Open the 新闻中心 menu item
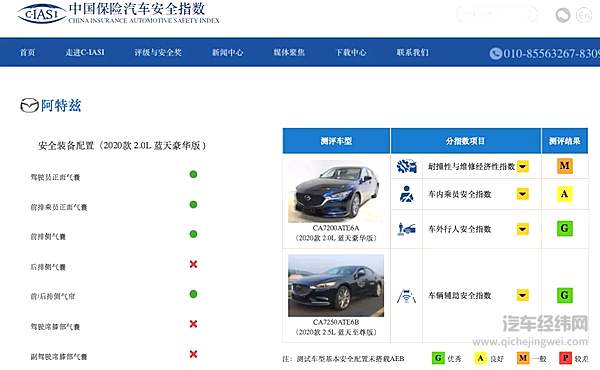The width and height of the screenshot is (600, 370). (228, 52)
